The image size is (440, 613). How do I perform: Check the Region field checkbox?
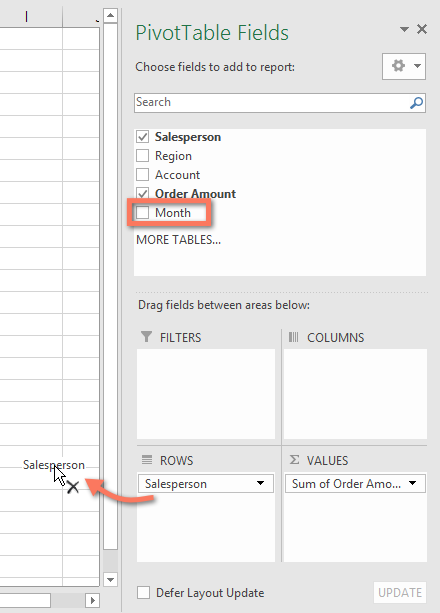pyautogui.click(x=142, y=156)
